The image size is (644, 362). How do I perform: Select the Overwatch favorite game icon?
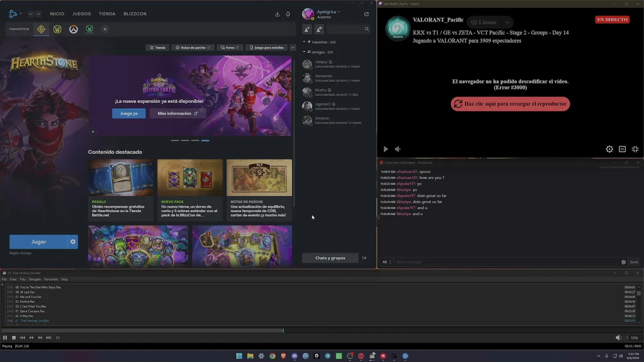coord(73,29)
